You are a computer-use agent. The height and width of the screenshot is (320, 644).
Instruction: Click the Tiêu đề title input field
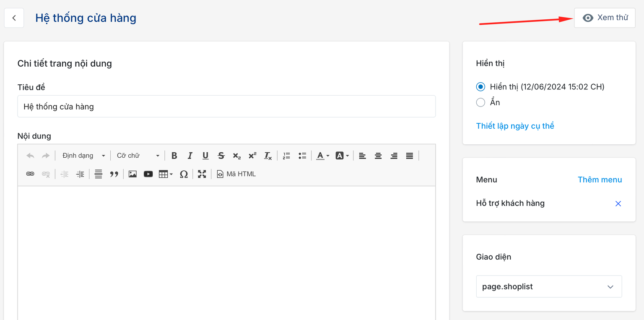(x=226, y=107)
